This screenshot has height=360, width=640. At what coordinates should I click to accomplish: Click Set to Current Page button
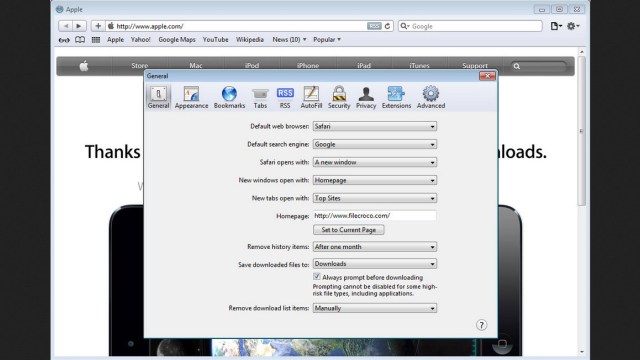pyautogui.click(x=349, y=230)
